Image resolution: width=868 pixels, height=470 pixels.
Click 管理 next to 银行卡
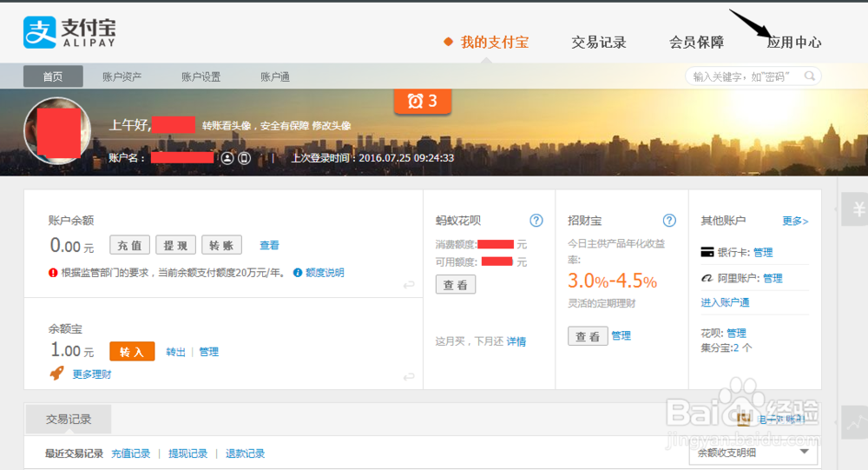pyautogui.click(x=763, y=252)
